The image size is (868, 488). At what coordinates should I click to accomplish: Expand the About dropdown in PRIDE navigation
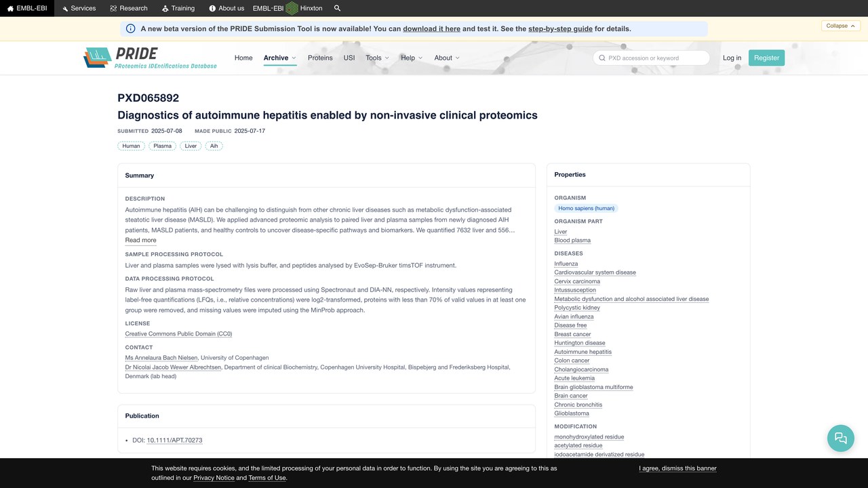click(447, 58)
